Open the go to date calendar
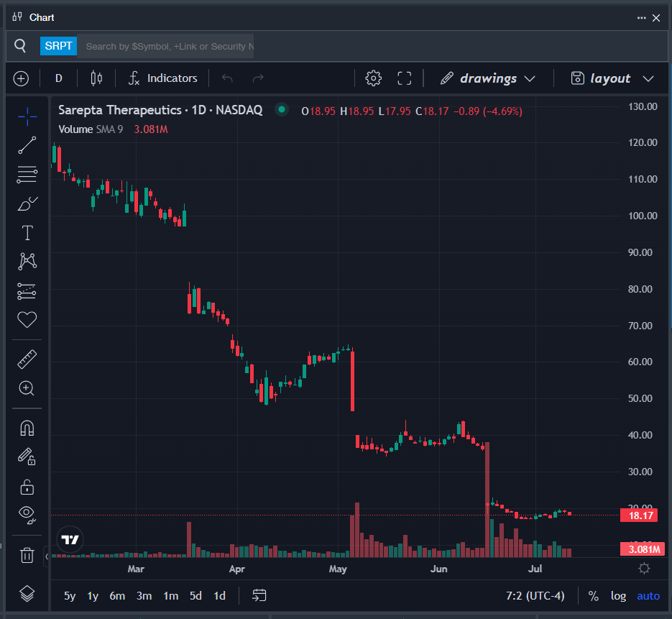672x619 pixels. pyautogui.click(x=259, y=595)
